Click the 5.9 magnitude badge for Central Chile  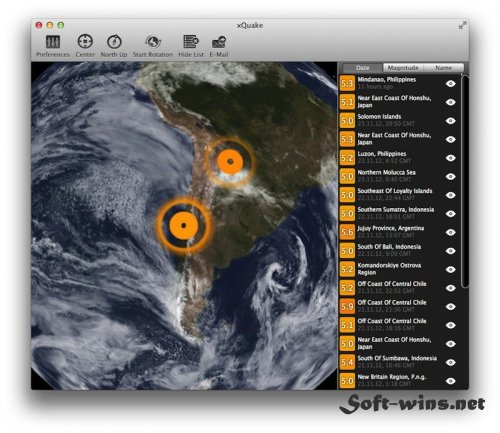(347, 307)
